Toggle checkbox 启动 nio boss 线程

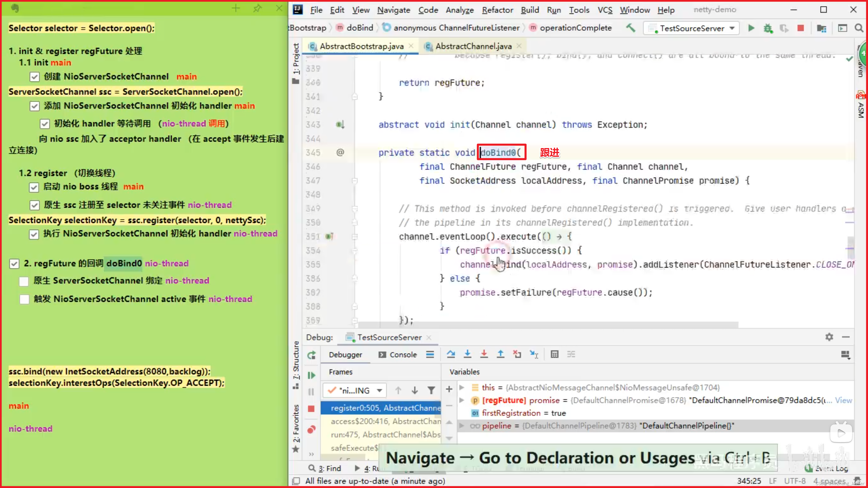click(34, 187)
